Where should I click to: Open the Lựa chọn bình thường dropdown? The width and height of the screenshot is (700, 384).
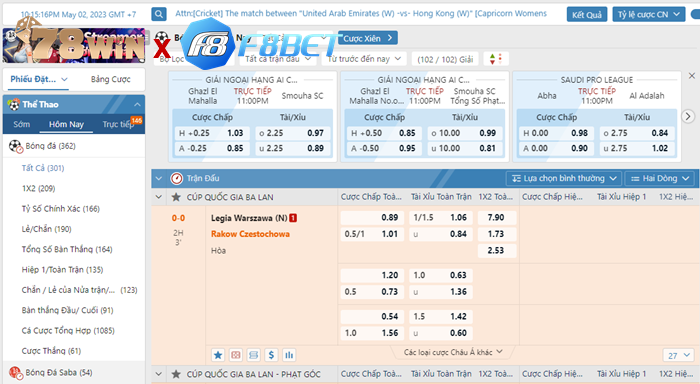[x=564, y=178]
